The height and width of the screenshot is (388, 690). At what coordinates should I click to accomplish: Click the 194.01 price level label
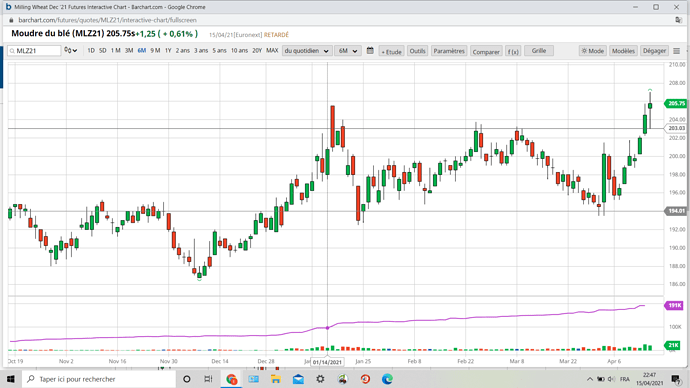pyautogui.click(x=675, y=211)
